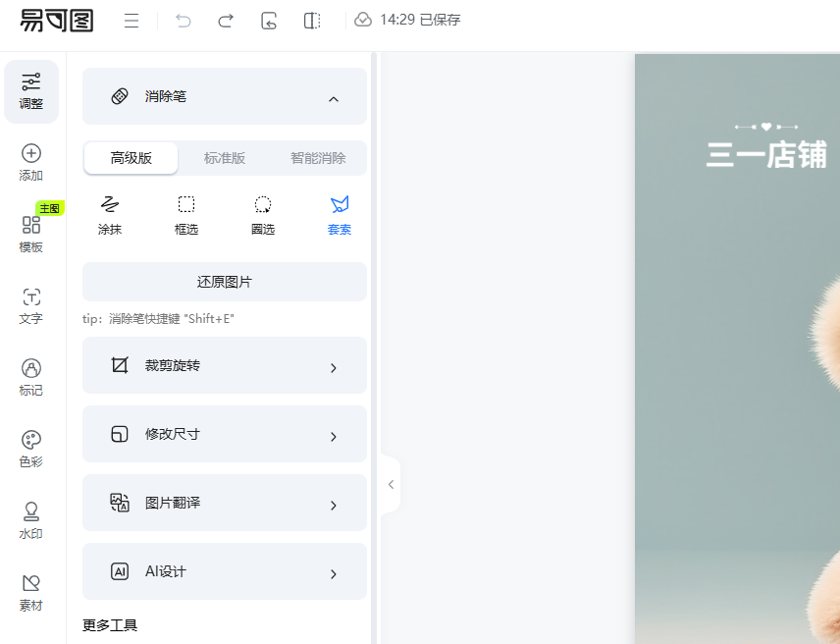
Task: Click the compare split-view icon
Action: 312,21
